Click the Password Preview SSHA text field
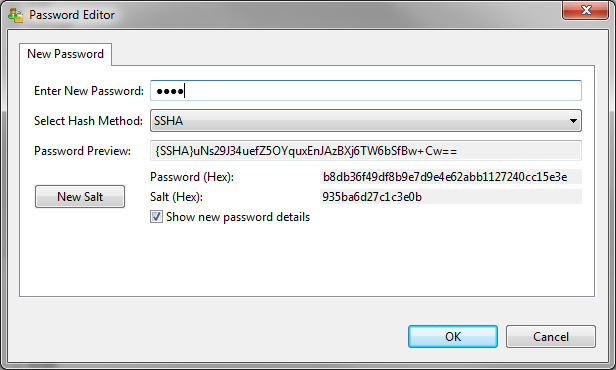This screenshot has width=616, height=370. (x=365, y=151)
